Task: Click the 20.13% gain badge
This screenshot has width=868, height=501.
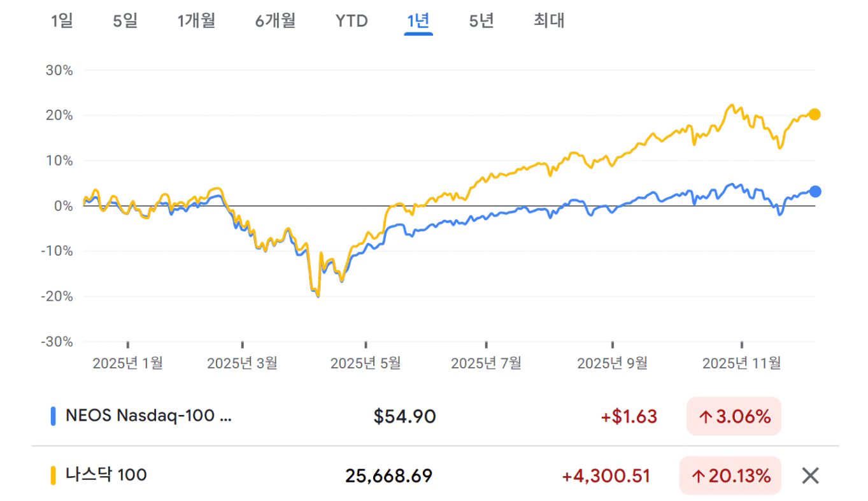Action: coord(730,476)
